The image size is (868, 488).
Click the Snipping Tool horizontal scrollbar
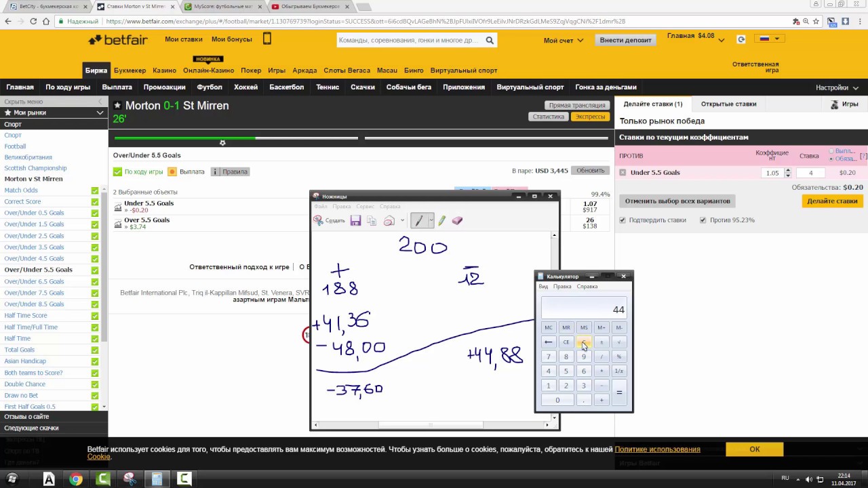tap(431, 425)
